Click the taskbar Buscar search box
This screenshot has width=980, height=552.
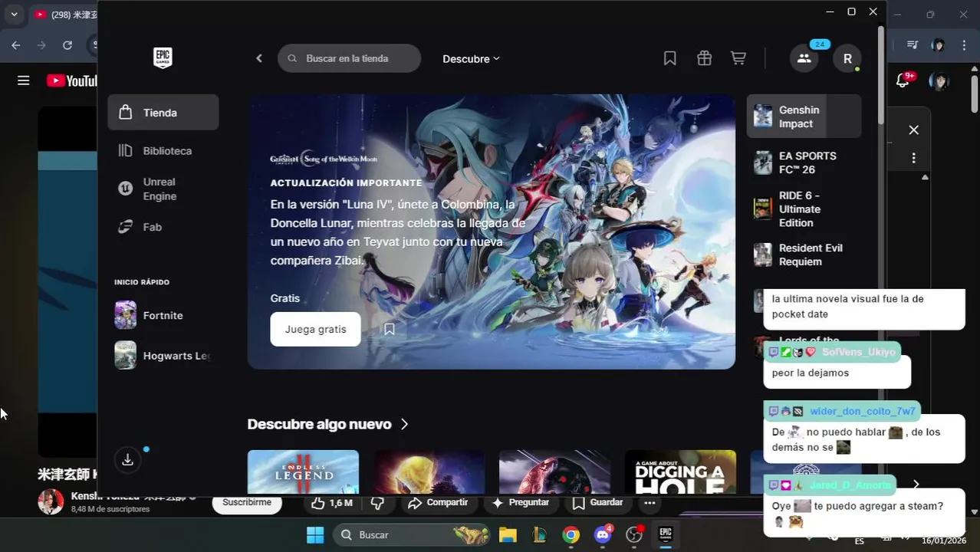411,534
